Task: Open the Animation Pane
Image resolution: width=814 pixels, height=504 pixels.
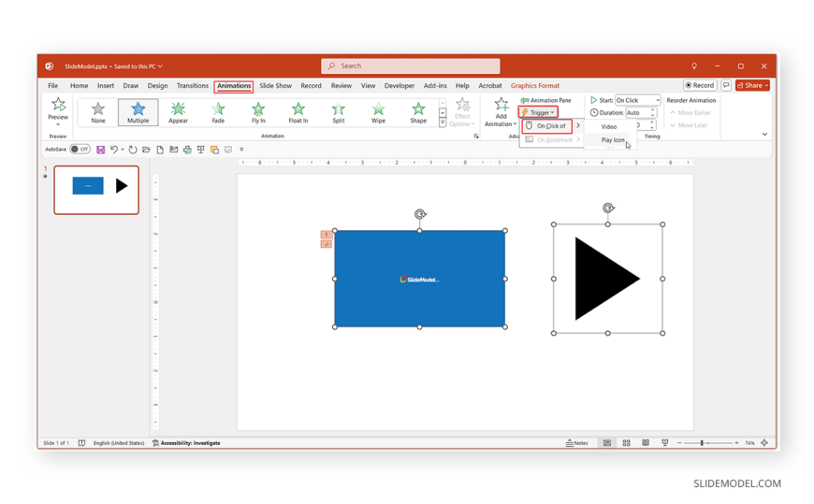Action: click(545, 100)
